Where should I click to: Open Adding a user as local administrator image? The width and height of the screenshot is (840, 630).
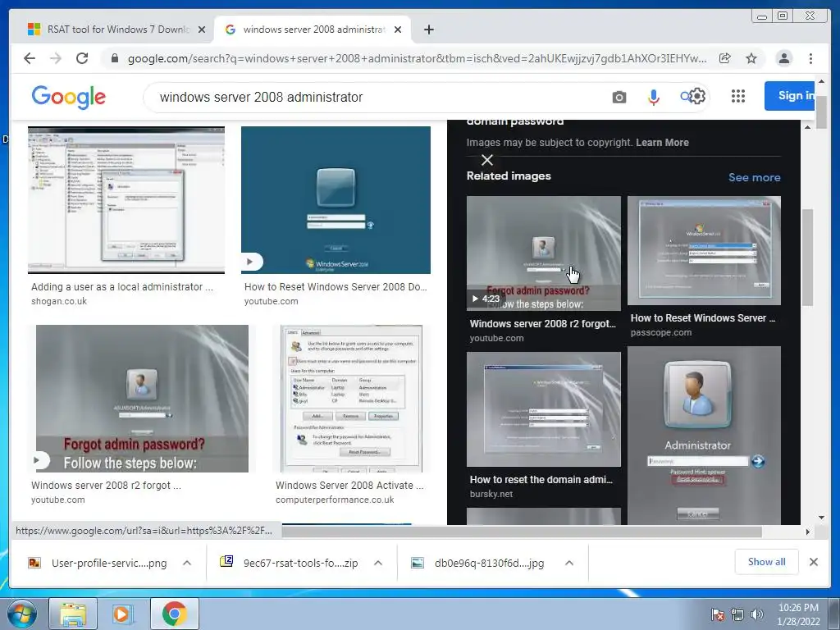(x=126, y=200)
